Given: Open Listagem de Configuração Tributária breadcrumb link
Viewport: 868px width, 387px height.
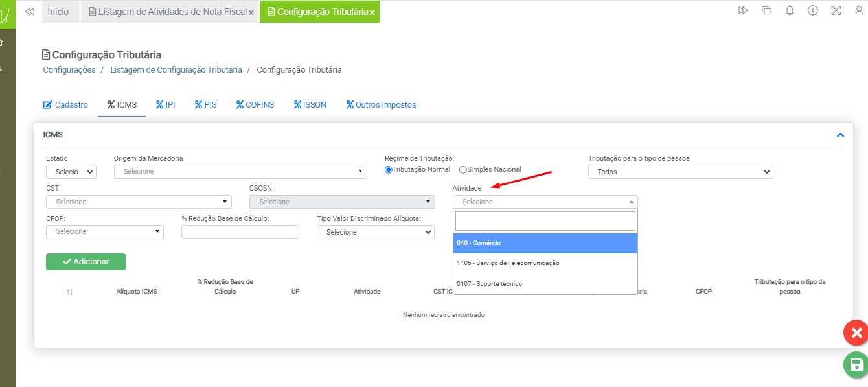Looking at the screenshot, I should pos(176,69).
